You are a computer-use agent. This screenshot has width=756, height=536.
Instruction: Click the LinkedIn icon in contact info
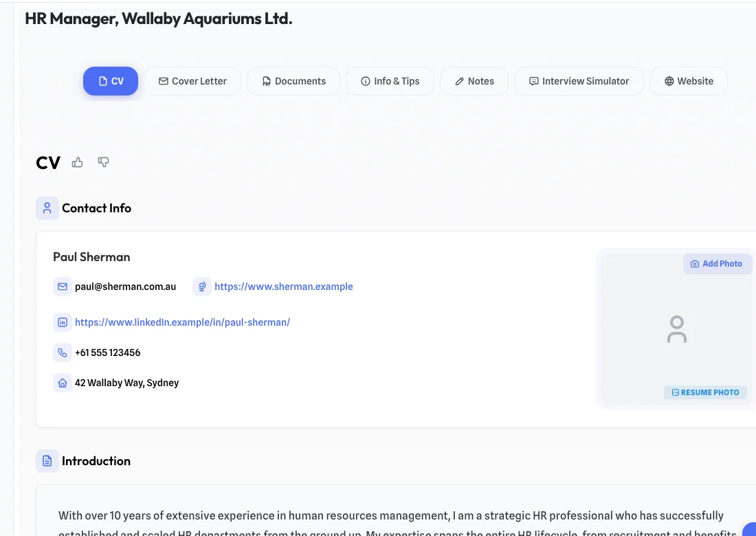pyautogui.click(x=63, y=322)
